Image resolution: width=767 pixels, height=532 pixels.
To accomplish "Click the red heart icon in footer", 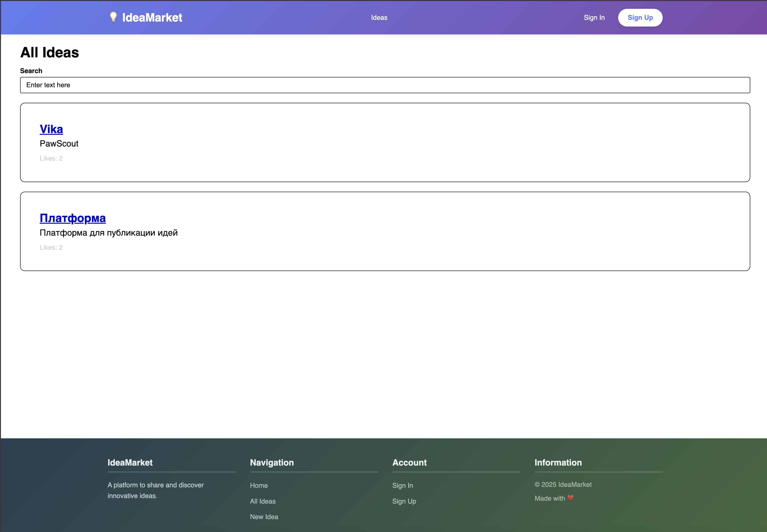I will pos(571,498).
